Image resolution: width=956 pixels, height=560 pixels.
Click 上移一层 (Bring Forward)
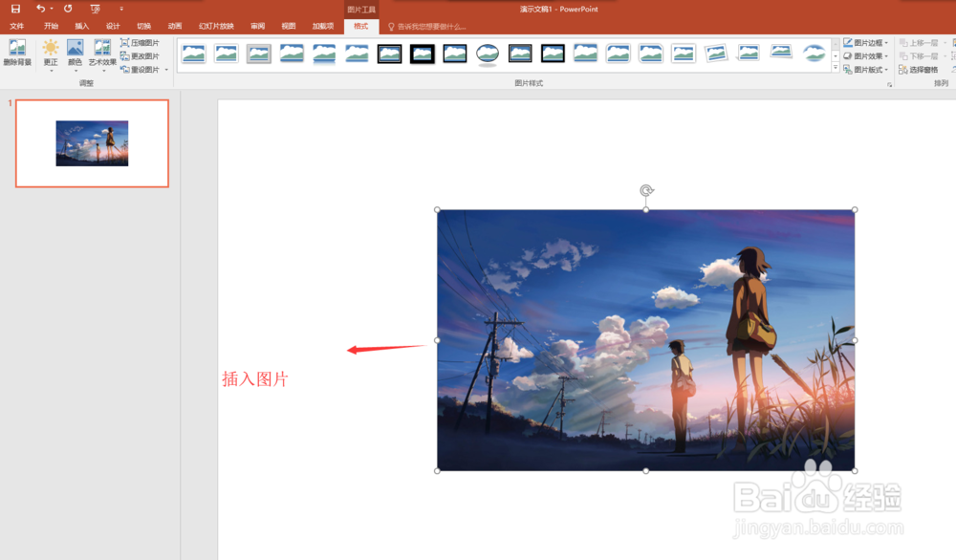[x=919, y=43]
